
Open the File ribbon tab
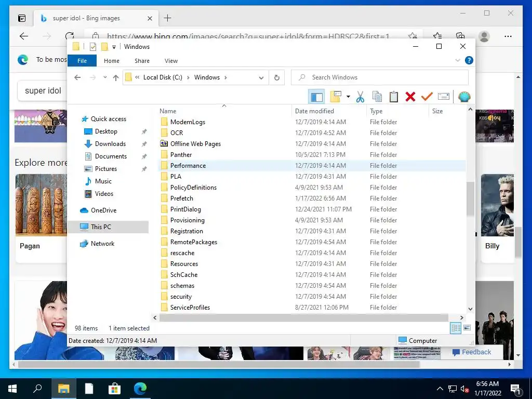tap(82, 61)
